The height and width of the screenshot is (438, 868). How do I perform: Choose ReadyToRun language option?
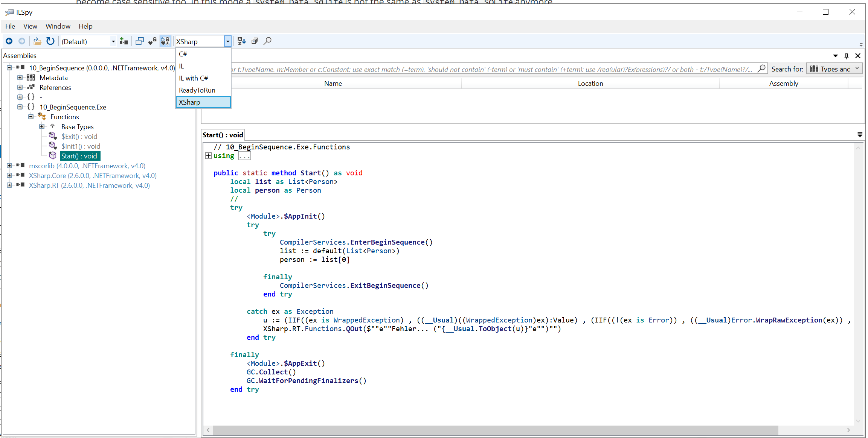(x=203, y=90)
